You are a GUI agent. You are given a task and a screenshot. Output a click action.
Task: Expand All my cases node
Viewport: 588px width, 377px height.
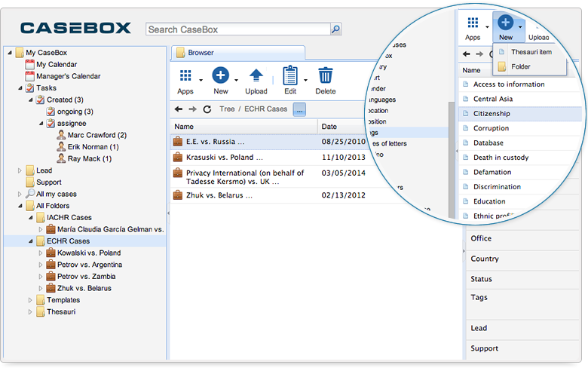20,195
